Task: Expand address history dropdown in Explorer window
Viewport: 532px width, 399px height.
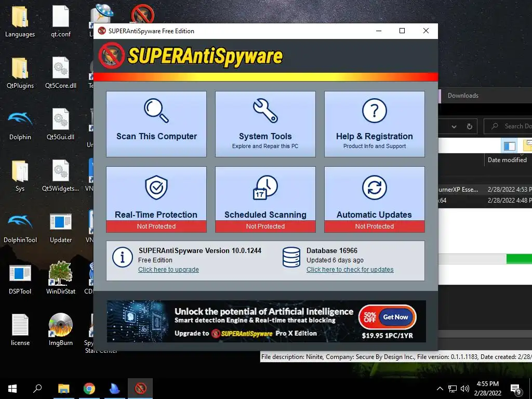Action: click(x=454, y=127)
